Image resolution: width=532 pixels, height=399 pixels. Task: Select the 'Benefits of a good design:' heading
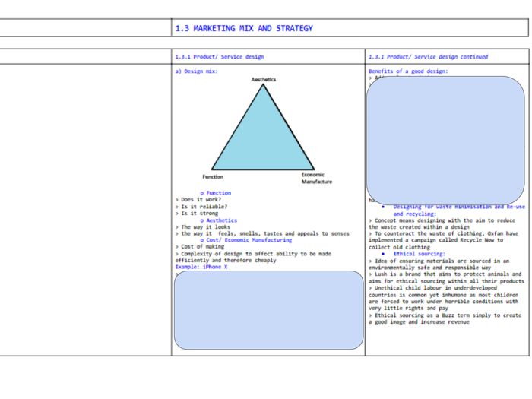pos(408,71)
